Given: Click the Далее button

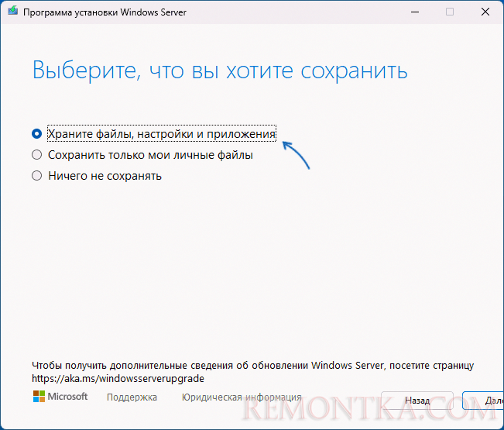Looking at the screenshot, I should [x=483, y=401].
